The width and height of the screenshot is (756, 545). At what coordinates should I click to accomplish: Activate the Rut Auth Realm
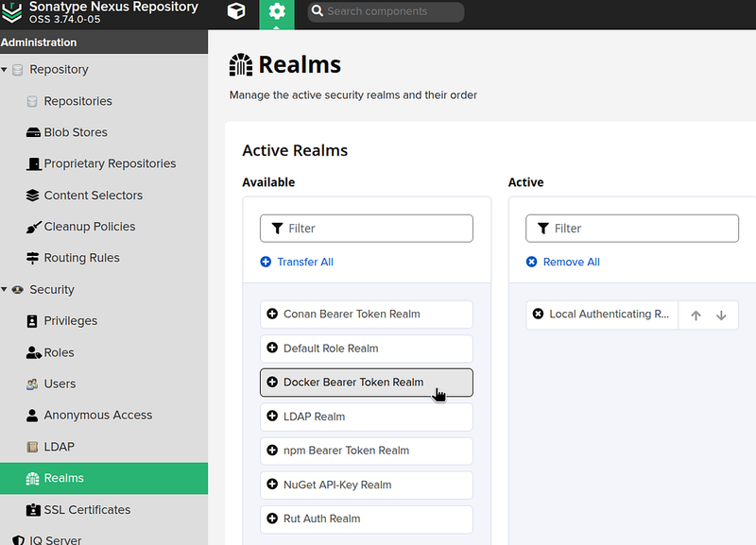click(x=367, y=519)
